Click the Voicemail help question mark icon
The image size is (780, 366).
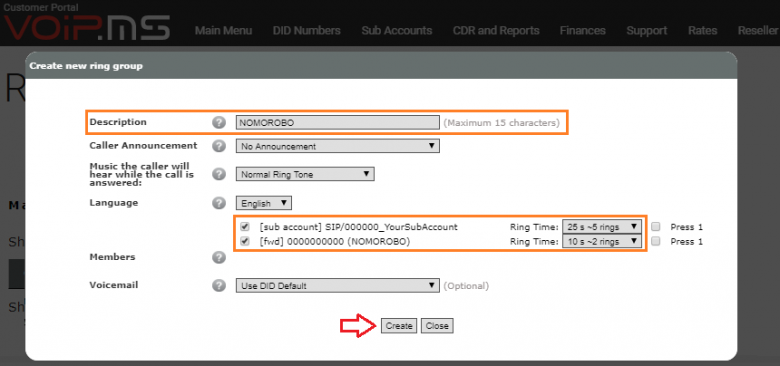pyautogui.click(x=219, y=285)
